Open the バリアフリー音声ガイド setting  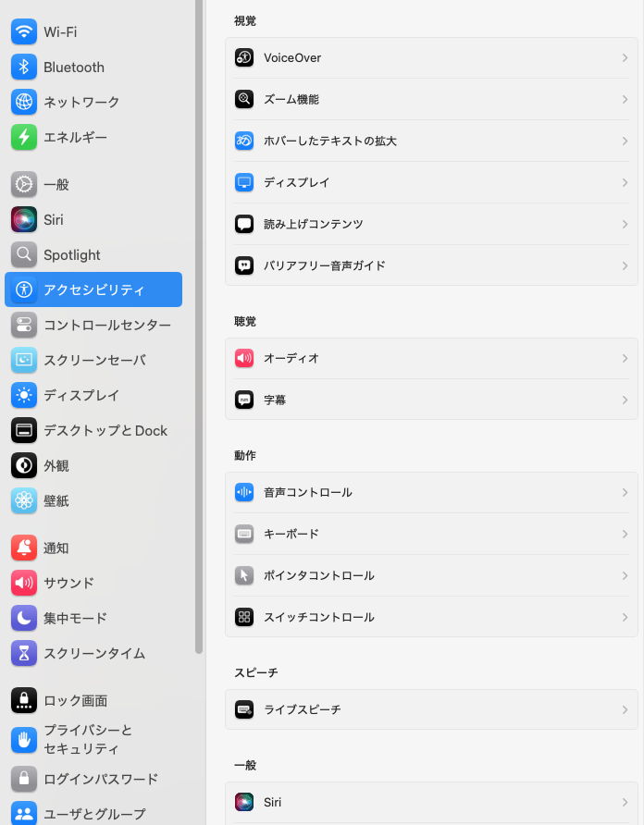431,265
